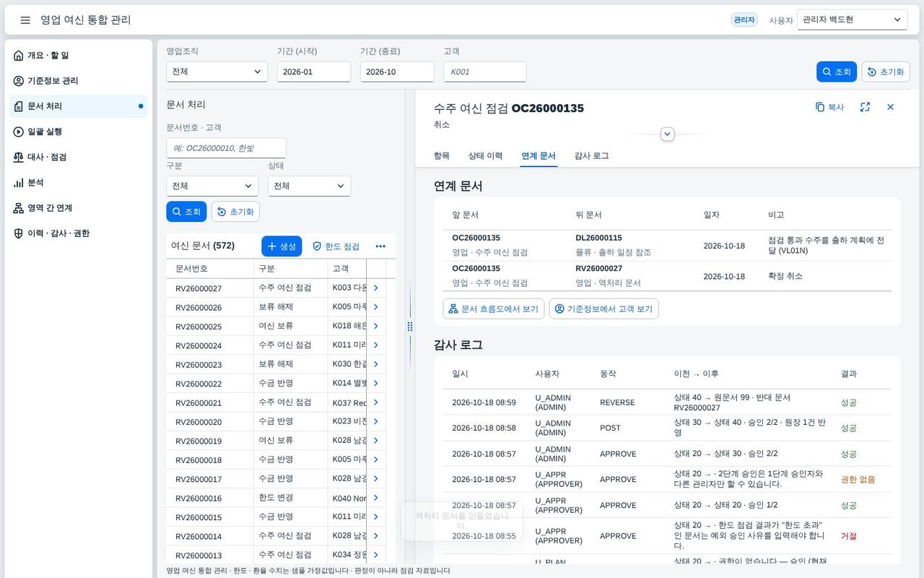Click 초기화 in the 문서 처리 panel
Screen dimensions: 924x578
(235, 212)
